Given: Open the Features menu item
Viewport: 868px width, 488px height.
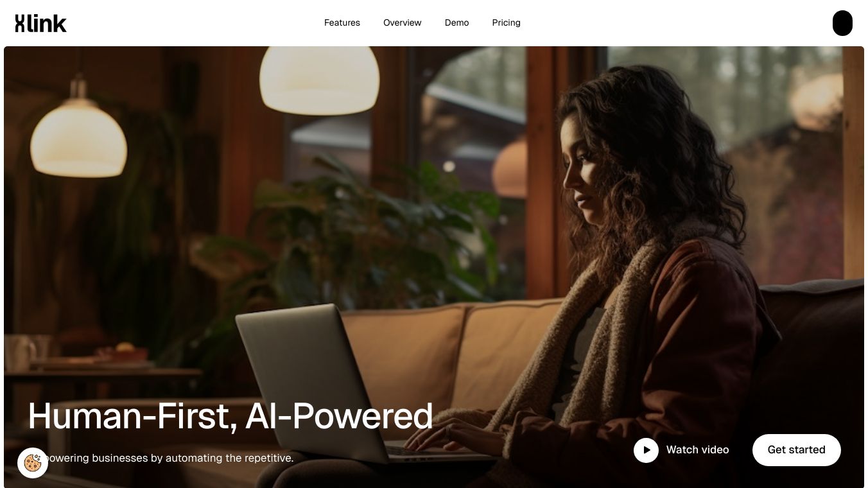Looking at the screenshot, I should click(x=342, y=22).
